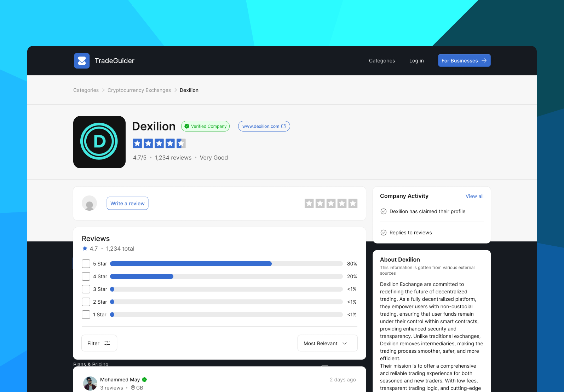Click the 3 reviews text under Mohammed May

(111, 388)
